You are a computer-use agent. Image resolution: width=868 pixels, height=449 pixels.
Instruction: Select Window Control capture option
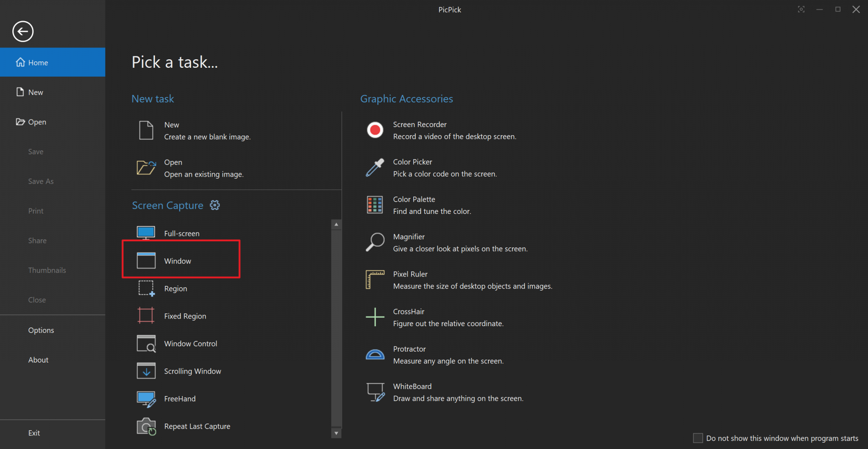190,344
